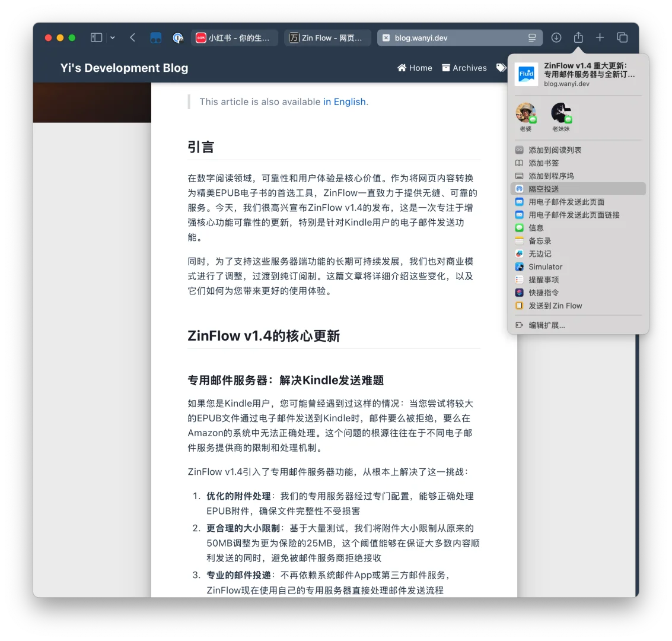Choose 用电子邮件发送此页面链接
This screenshot has height=641, width=672.
[x=578, y=215]
